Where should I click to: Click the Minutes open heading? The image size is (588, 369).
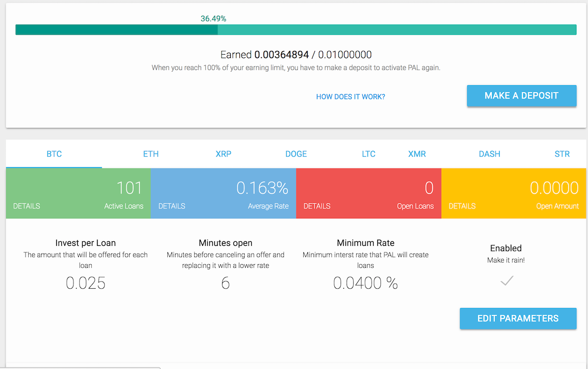[226, 243]
